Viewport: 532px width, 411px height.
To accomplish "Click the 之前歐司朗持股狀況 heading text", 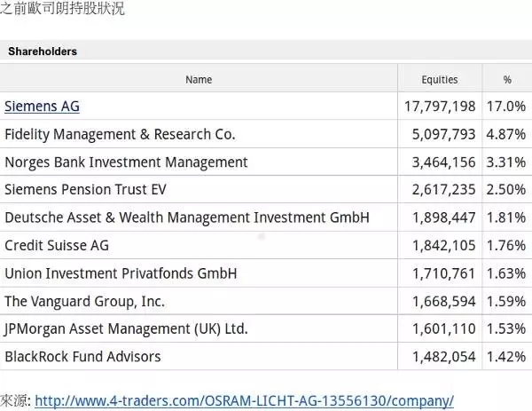I will 62,10.
